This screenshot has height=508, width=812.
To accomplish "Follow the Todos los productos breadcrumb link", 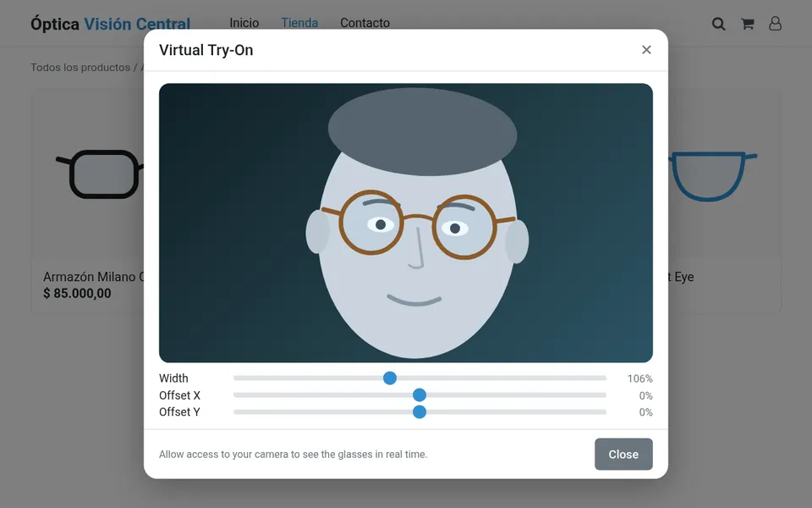I will (x=80, y=68).
